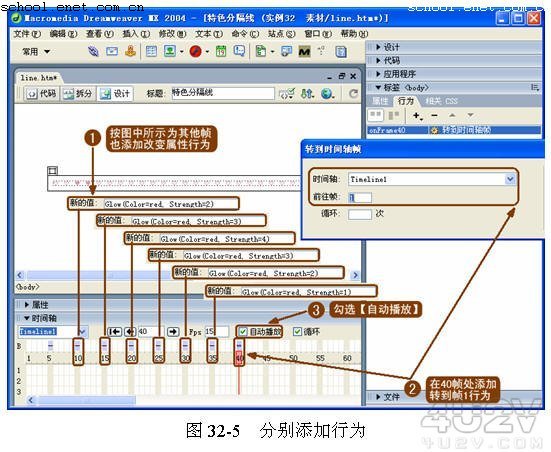The image size is (551, 452).
Task: Click the 代码 code view button
Action: tap(41, 93)
